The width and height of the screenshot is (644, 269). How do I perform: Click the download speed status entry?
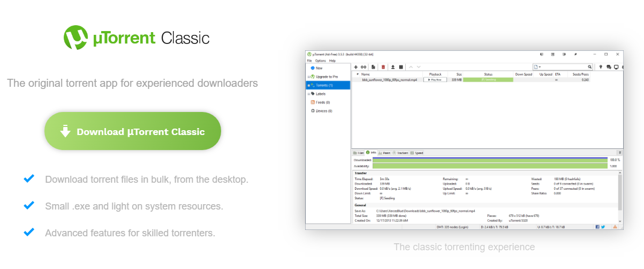[x=494, y=227]
